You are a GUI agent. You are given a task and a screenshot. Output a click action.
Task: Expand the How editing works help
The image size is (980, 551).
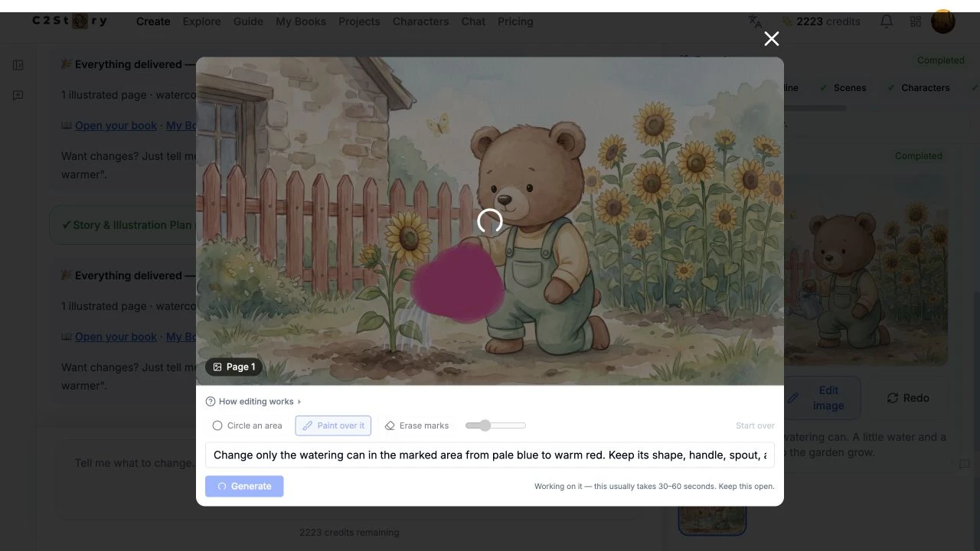tap(253, 402)
